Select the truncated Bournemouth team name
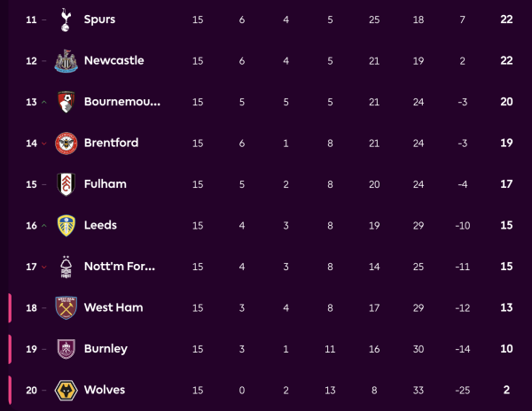The height and width of the screenshot is (411, 532). tap(122, 102)
